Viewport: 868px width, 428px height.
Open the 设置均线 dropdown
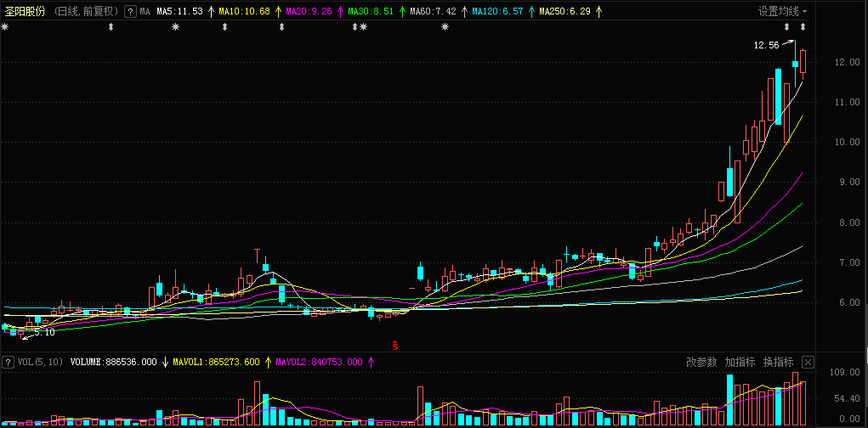pos(782,12)
